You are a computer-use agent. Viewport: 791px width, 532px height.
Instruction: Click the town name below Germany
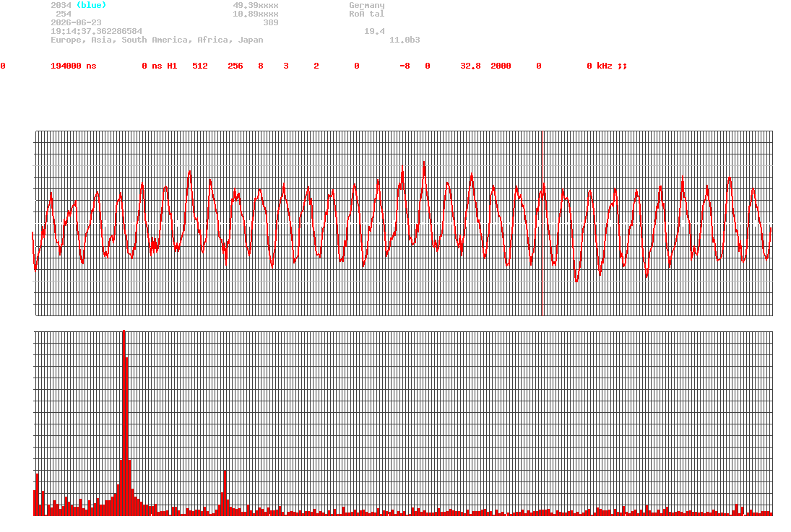coord(367,14)
